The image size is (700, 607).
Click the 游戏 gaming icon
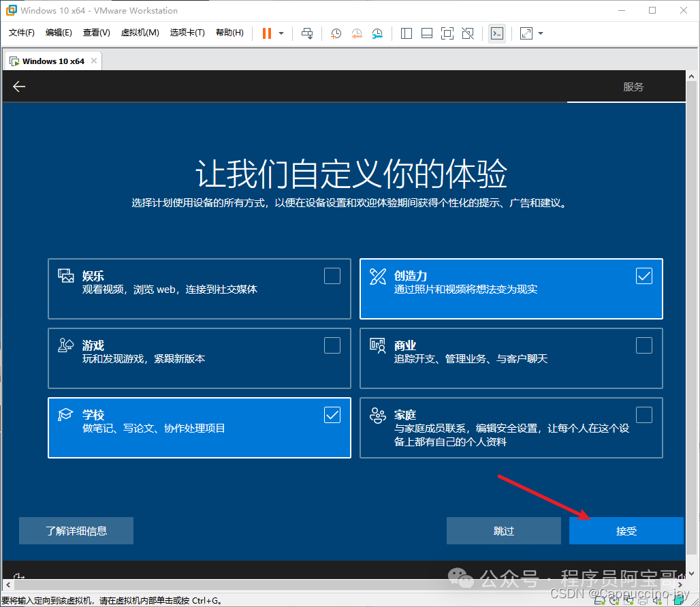(x=65, y=345)
